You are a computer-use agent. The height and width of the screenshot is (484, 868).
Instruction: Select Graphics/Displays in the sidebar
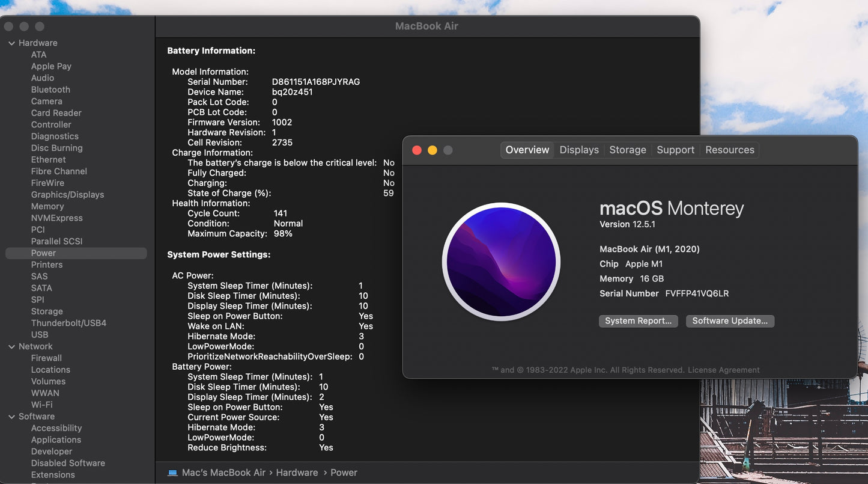coord(67,195)
